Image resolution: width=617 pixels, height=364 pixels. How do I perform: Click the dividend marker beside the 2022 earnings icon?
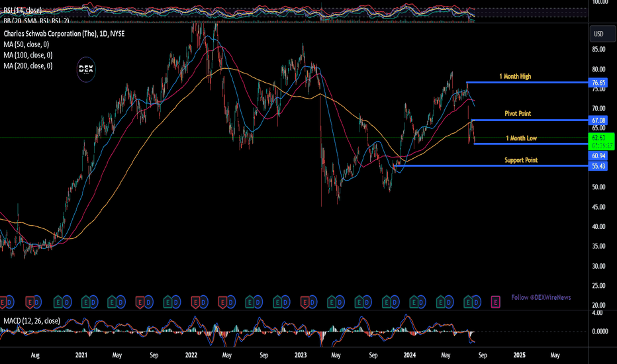pos(203,302)
